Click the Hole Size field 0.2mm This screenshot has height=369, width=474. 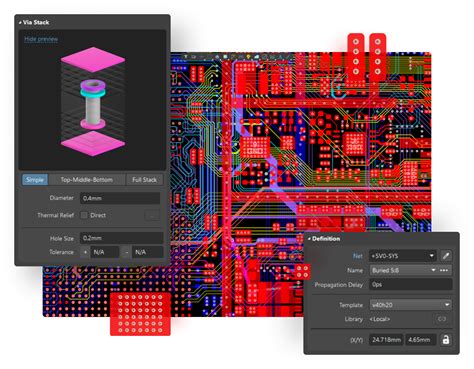pyautogui.click(x=122, y=238)
